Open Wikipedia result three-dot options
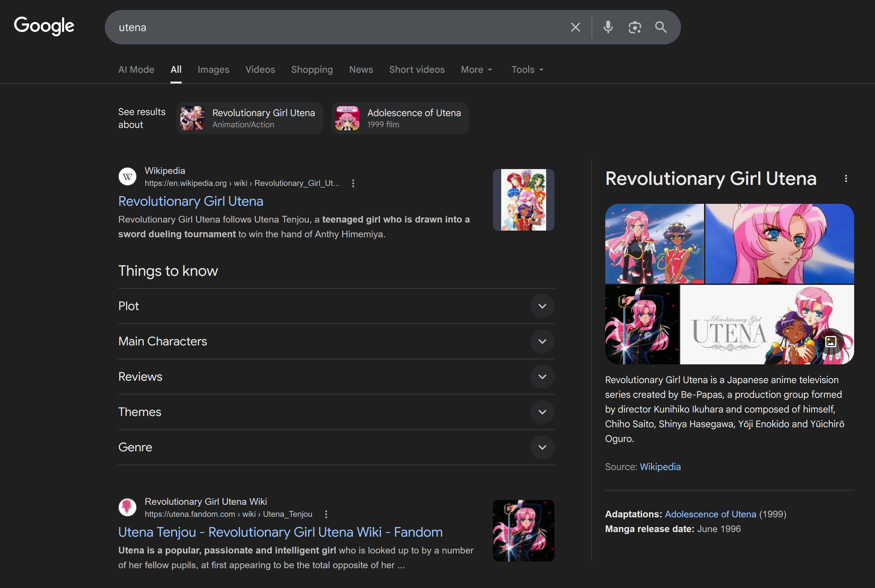 (x=353, y=183)
